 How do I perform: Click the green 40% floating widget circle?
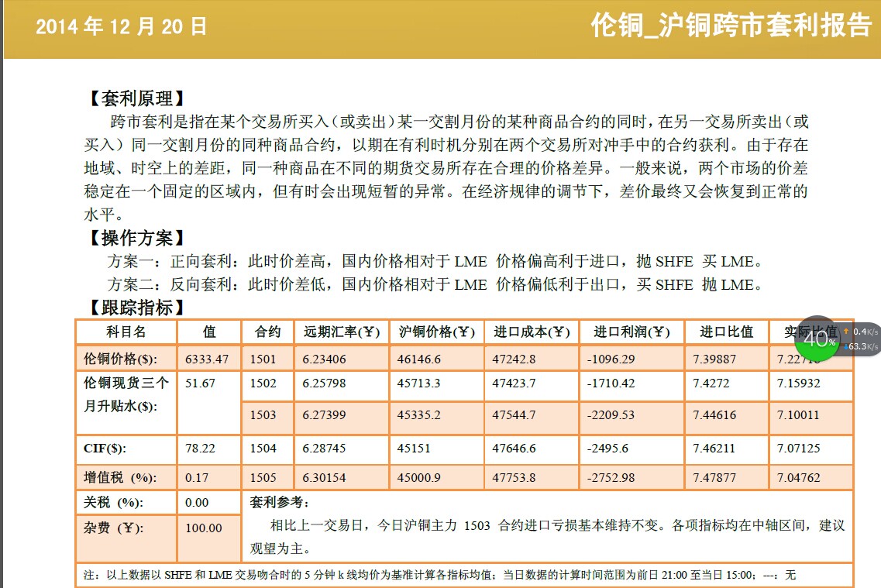coord(817,338)
